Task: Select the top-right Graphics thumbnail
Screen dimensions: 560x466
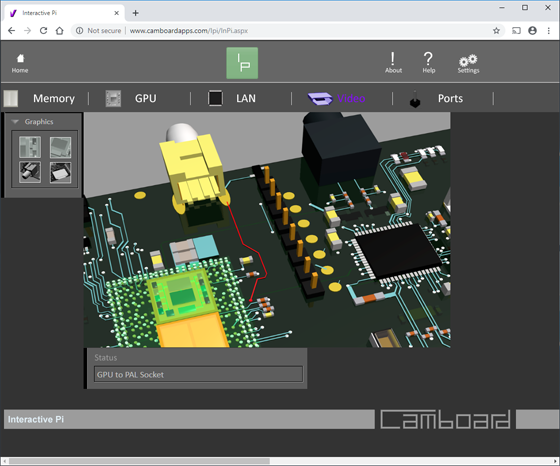Action: (x=60, y=147)
